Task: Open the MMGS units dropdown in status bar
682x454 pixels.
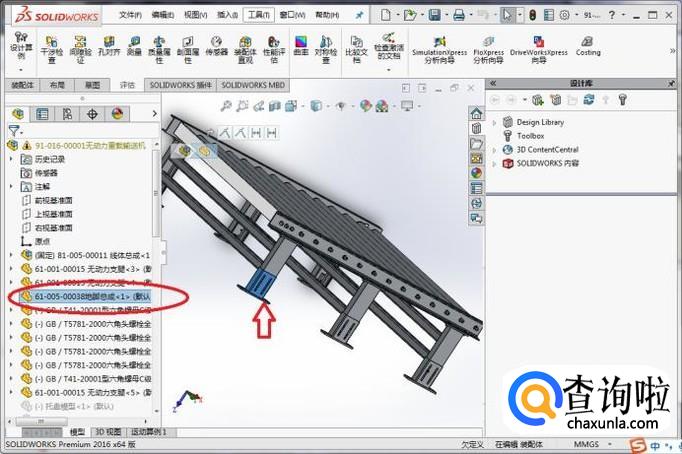Action: [588, 445]
